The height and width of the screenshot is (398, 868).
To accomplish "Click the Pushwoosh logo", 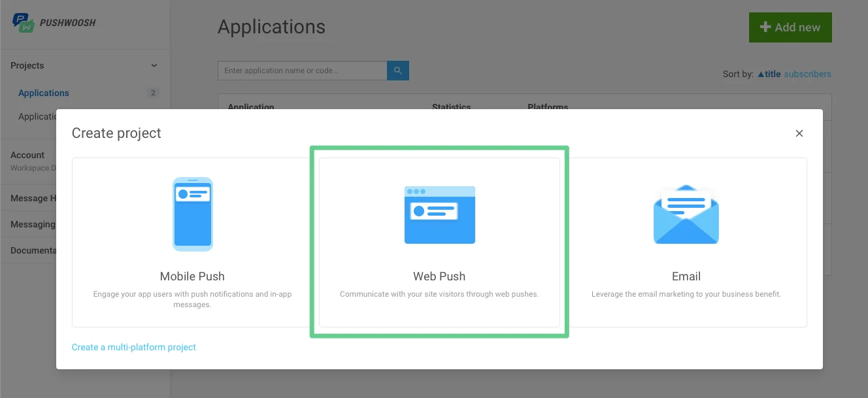I will point(54,23).
